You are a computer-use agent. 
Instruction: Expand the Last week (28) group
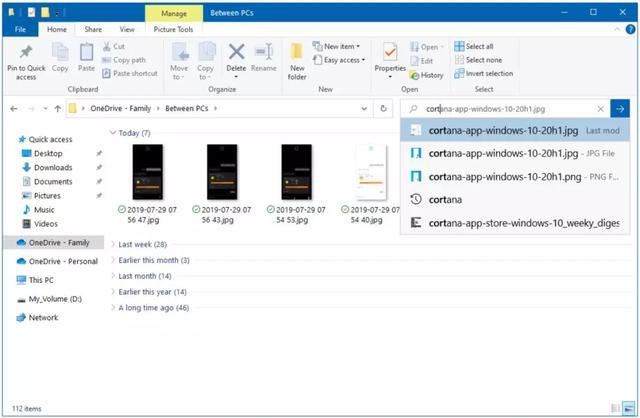tap(113, 245)
